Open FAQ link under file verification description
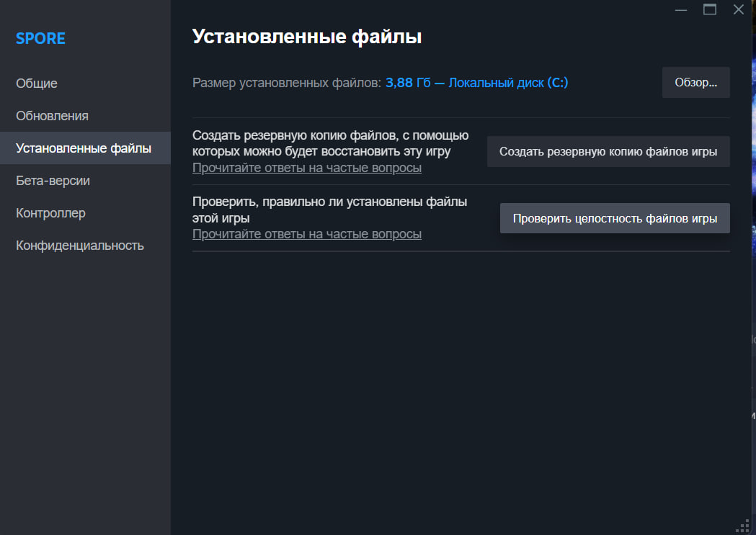This screenshot has height=535, width=756. [x=306, y=234]
